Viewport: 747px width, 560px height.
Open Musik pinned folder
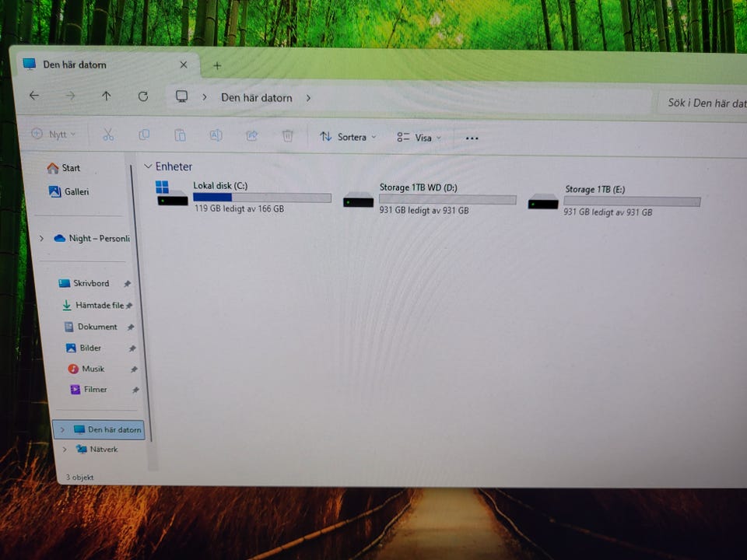86,369
